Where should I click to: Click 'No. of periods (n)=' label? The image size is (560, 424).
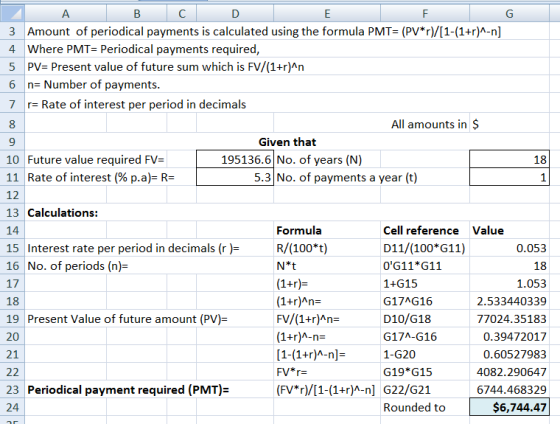(78, 266)
